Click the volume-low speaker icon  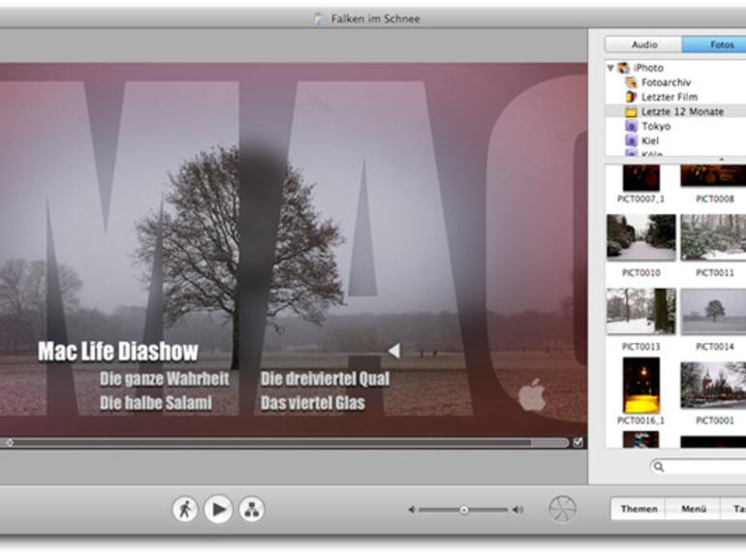[x=412, y=510]
